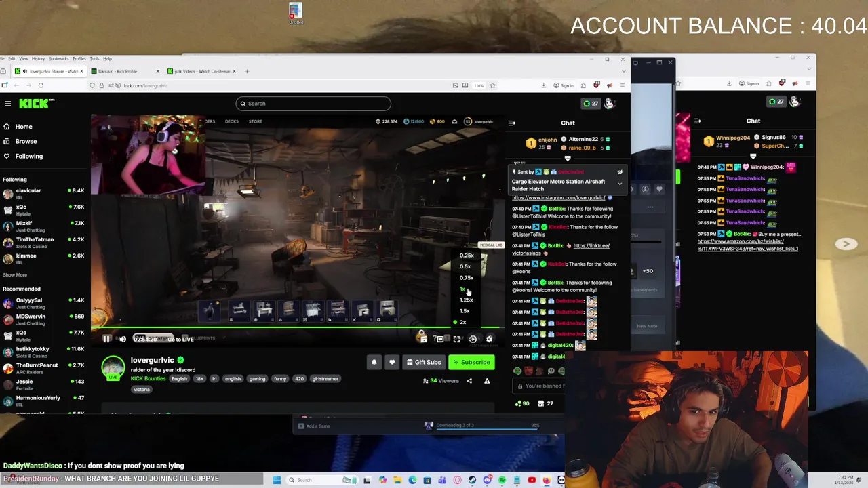
Task: Open the Bookmarks menu in menu bar
Action: tap(58, 58)
